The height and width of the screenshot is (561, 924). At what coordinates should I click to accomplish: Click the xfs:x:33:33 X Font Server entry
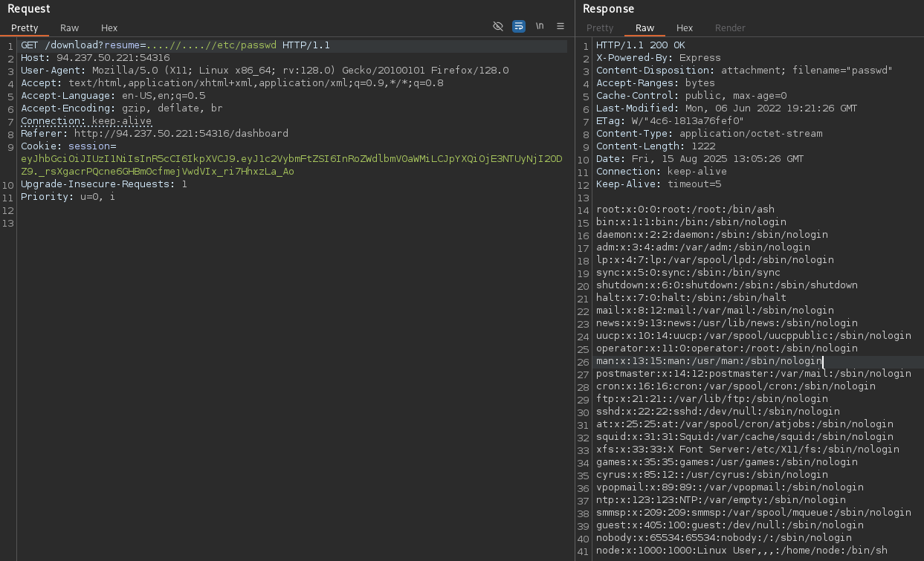748,450
